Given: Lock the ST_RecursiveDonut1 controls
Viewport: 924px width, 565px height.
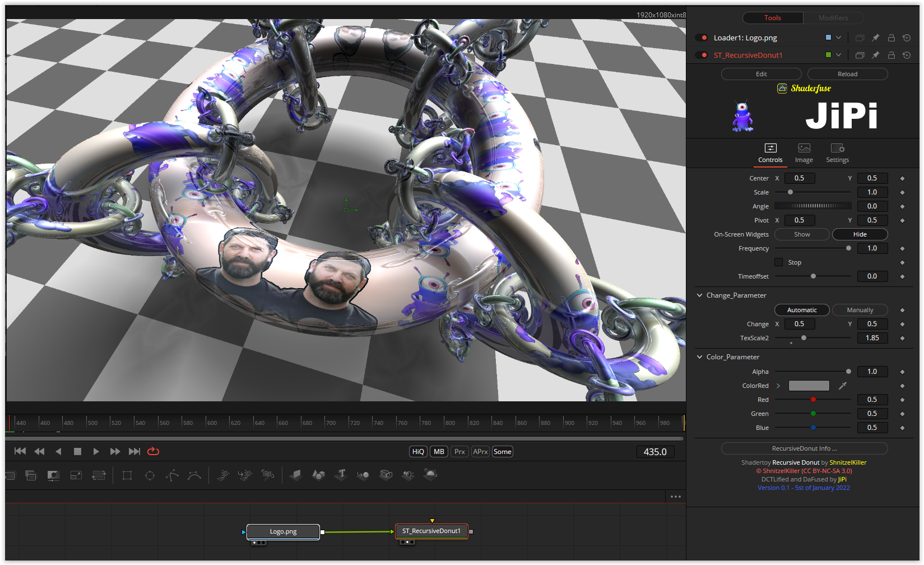Looking at the screenshot, I should (891, 55).
